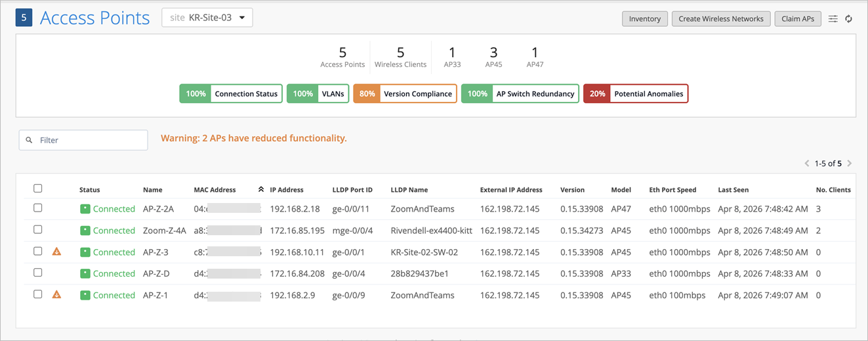The image size is (868, 341).
Task: Select the Potential Anomalies 20% filter
Action: (635, 94)
